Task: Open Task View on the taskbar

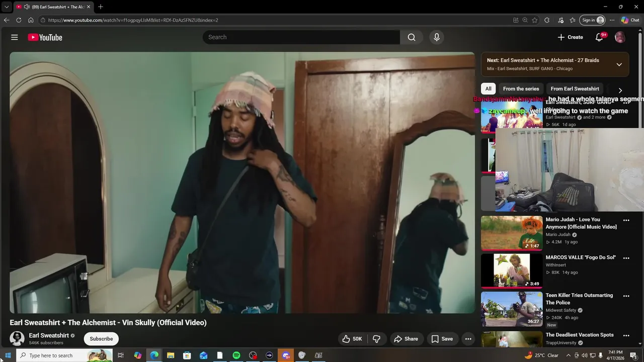Action: (121, 355)
